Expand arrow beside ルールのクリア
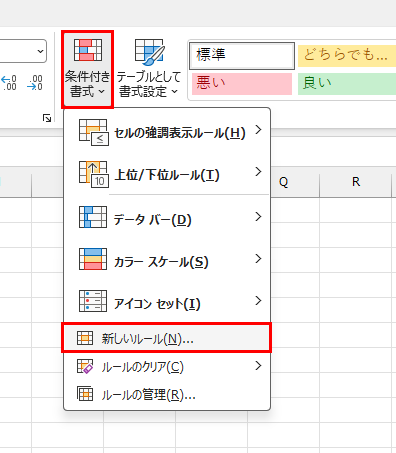The image size is (396, 453). [258, 366]
